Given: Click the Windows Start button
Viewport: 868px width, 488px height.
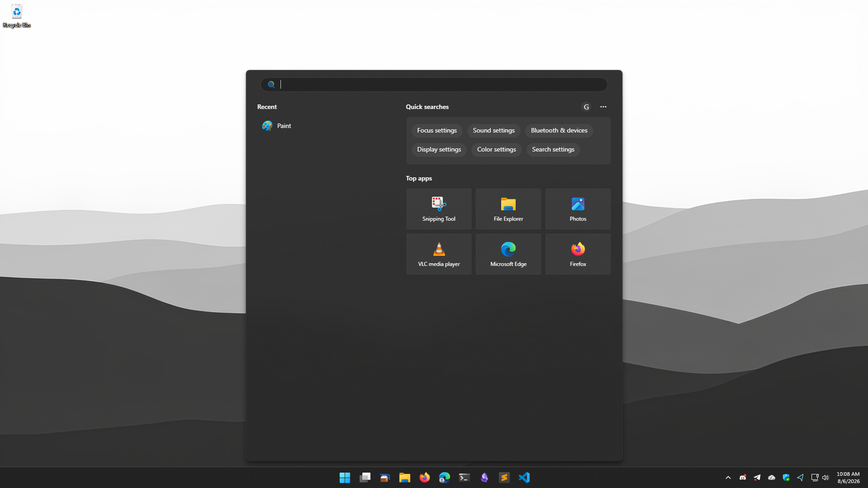Looking at the screenshot, I should point(345,478).
